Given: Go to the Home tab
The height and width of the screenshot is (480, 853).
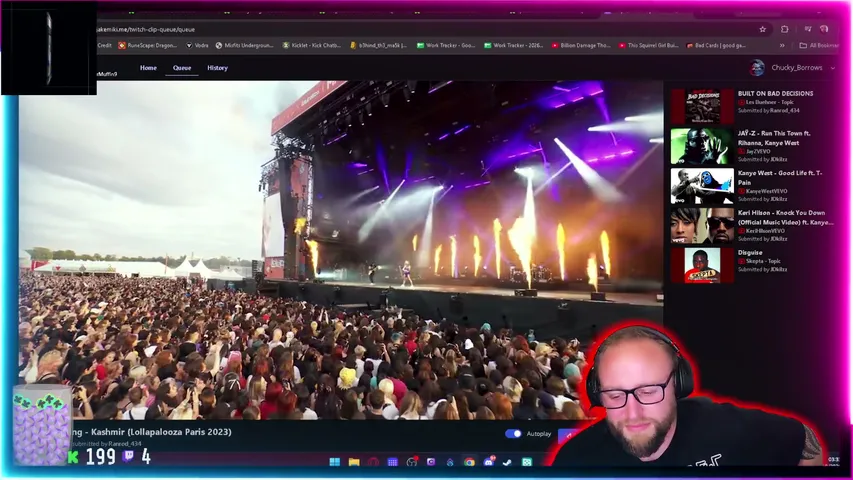Looking at the screenshot, I should pyautogui.click(x=148, y=68).
